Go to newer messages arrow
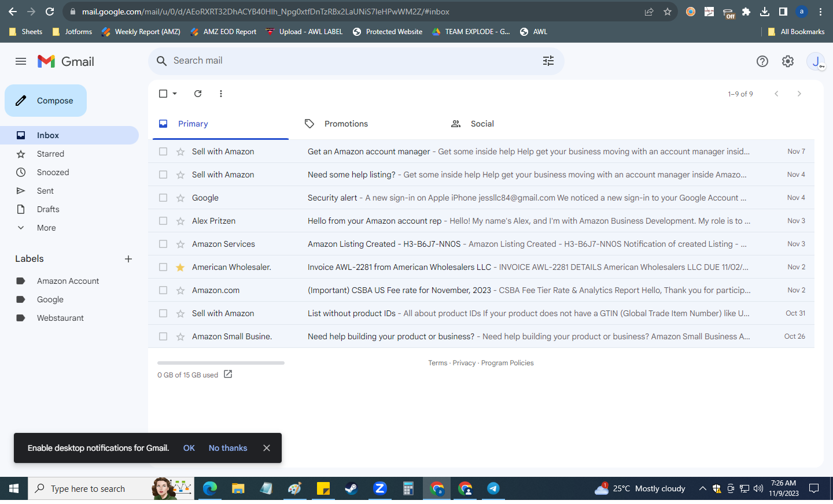833x504 pixels. 776,94
